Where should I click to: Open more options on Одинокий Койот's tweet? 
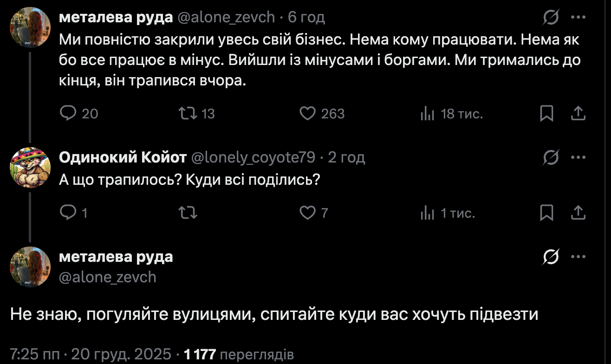point(578,158)
